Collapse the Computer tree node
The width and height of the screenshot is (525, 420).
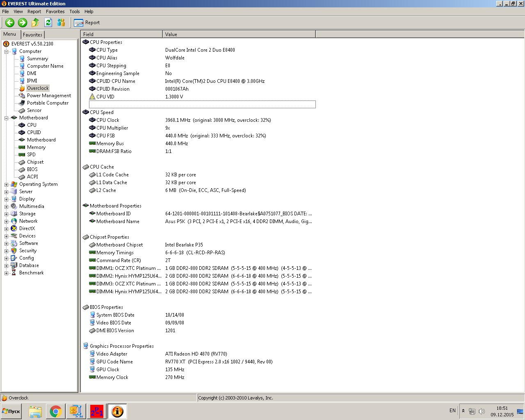click(x=7, y=52)
